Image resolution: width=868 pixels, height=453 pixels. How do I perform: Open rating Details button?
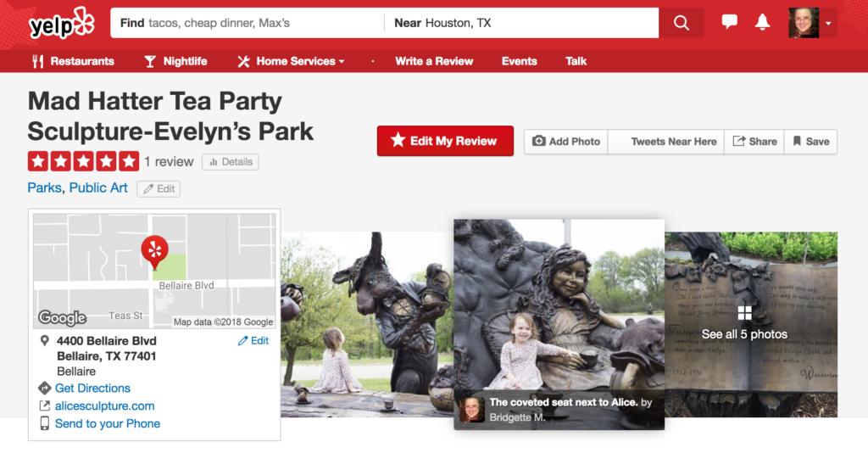[x=231, y=162]
